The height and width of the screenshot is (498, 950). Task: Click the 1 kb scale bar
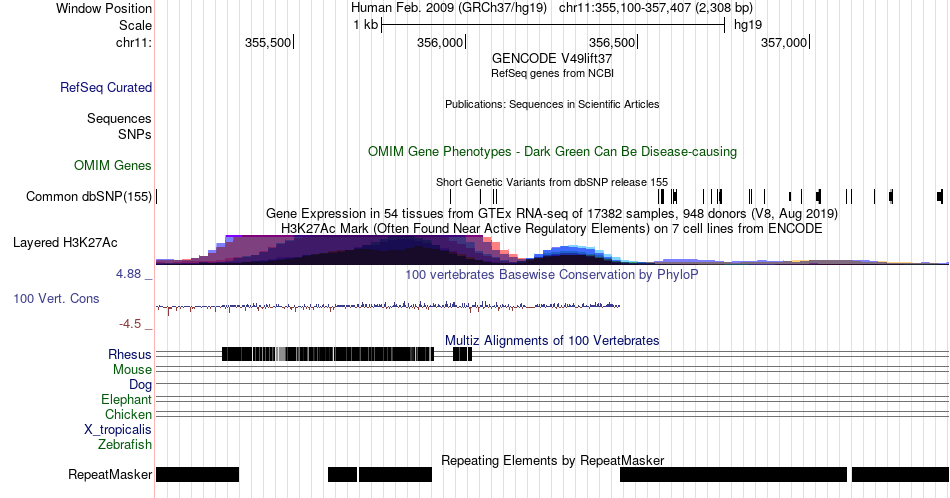(553, 25)
